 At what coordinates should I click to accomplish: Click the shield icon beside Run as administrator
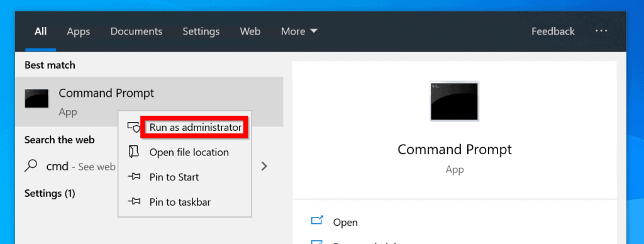tap(133, 127)
